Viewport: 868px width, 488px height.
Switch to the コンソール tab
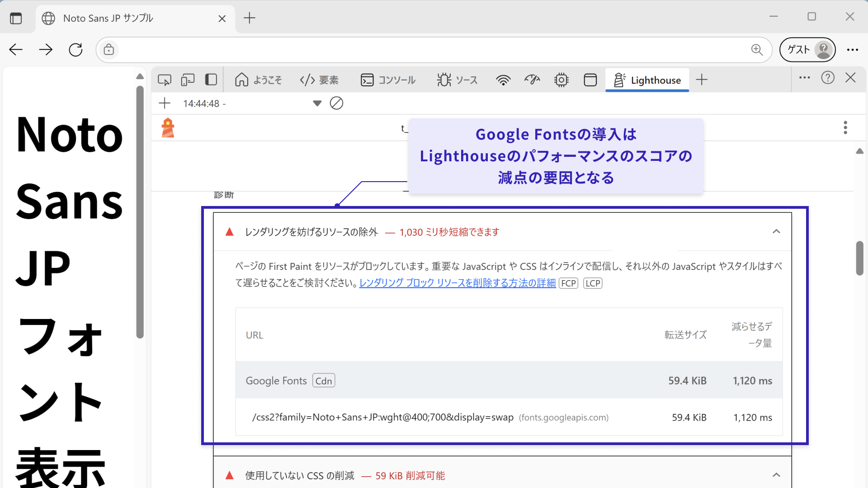(388, 80)
